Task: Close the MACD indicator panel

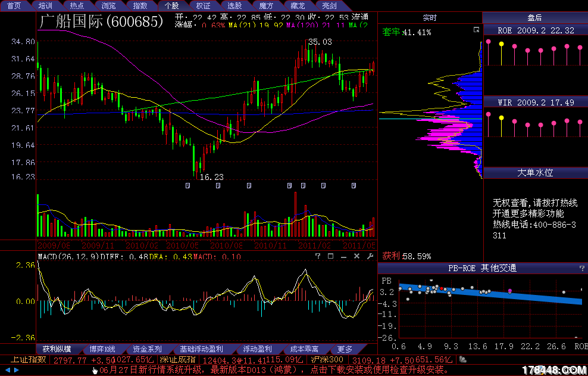Action: [356, 256]
